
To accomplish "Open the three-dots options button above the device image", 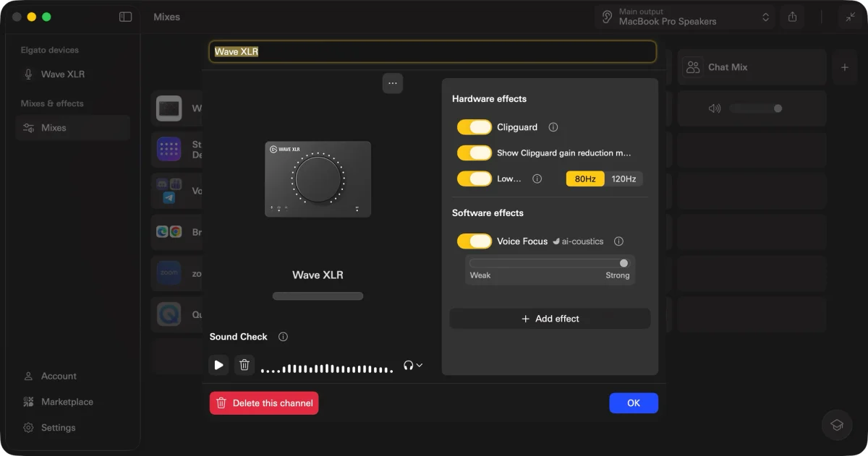I will tap(393, 83).
